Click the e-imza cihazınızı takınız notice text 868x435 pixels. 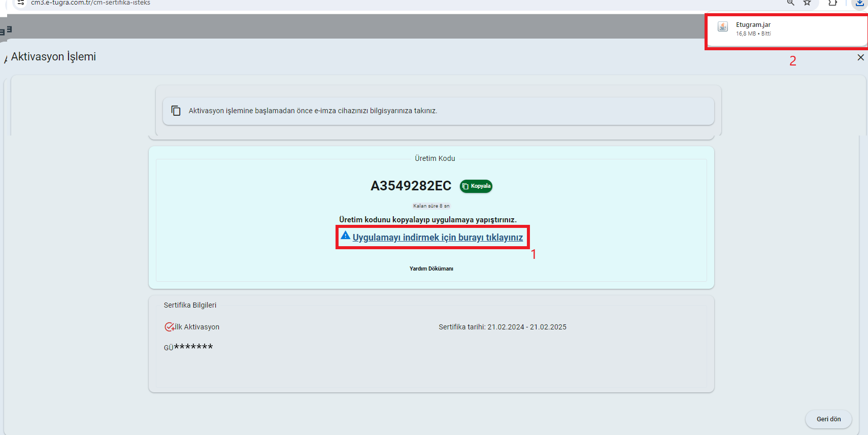point(313,111)
